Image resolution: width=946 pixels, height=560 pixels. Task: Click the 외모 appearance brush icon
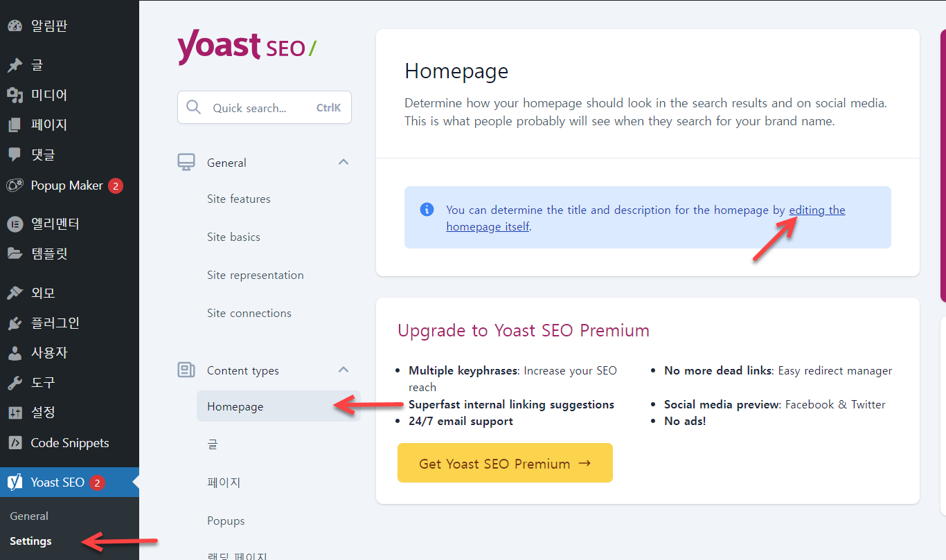pyautogui.click(x=15, y=292)
